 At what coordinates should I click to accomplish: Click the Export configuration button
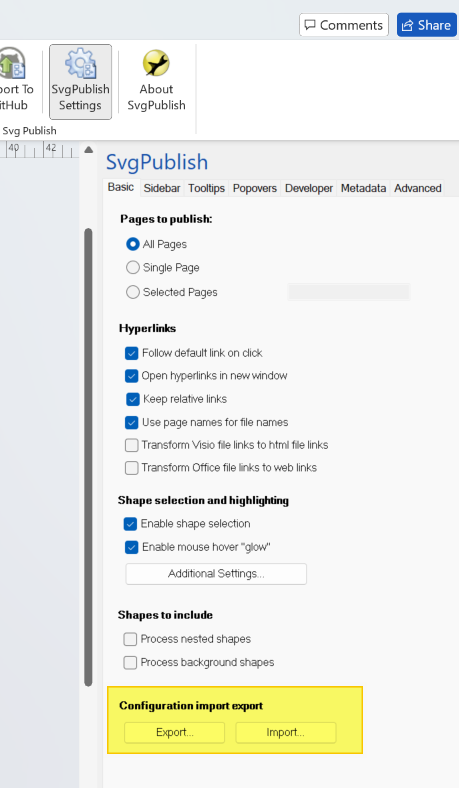pos(174,733)
